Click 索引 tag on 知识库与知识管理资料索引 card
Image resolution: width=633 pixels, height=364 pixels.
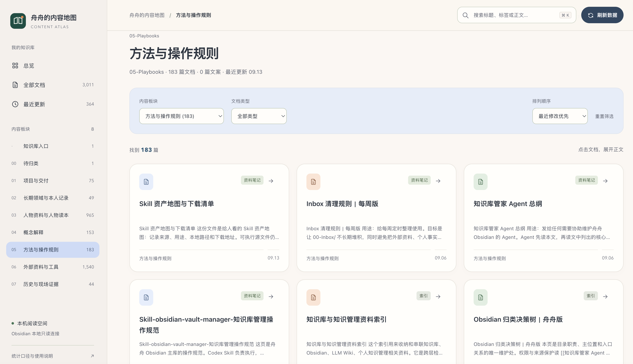[423, 296]
